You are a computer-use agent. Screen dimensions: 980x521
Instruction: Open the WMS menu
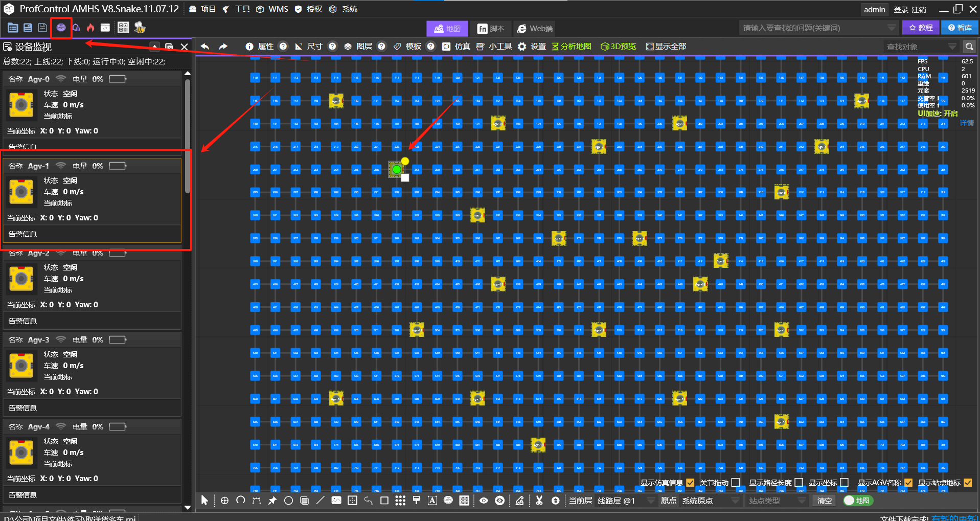(x=272, y=9)
